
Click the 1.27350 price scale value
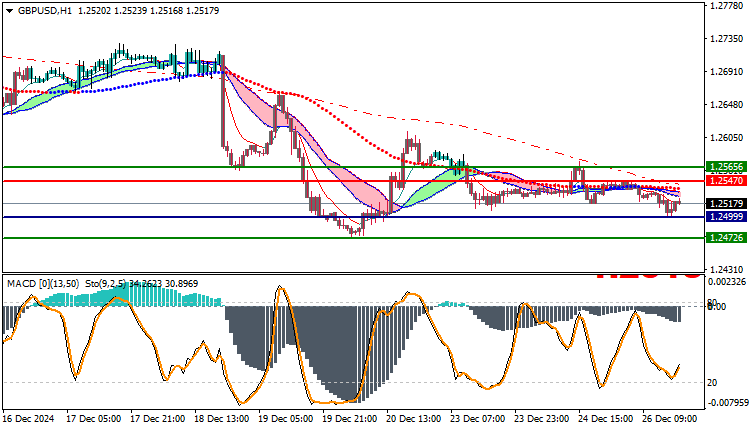point(727,39)
